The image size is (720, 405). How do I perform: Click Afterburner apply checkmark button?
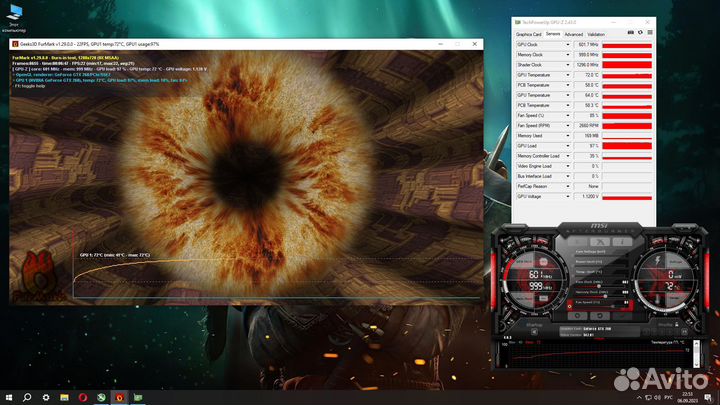621,316
